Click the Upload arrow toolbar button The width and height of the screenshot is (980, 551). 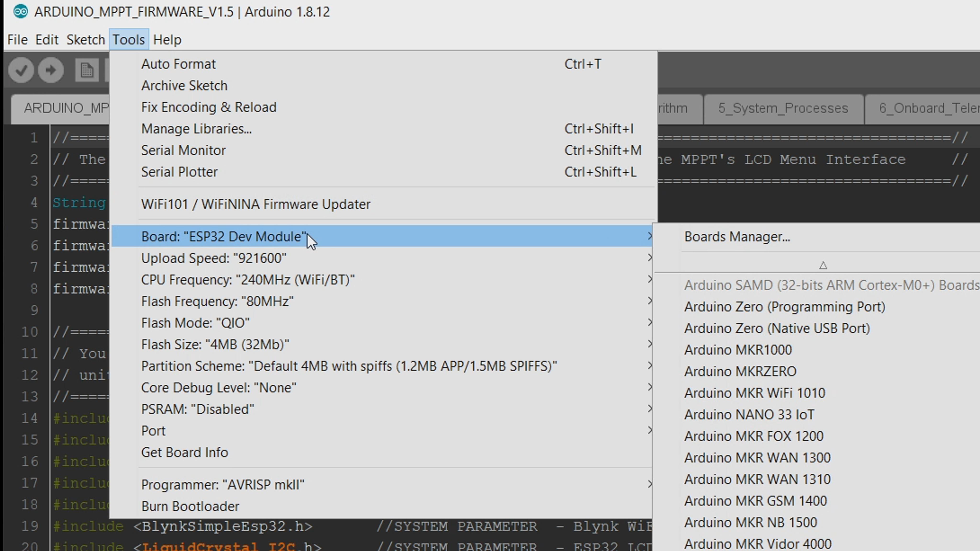(50, 70)
